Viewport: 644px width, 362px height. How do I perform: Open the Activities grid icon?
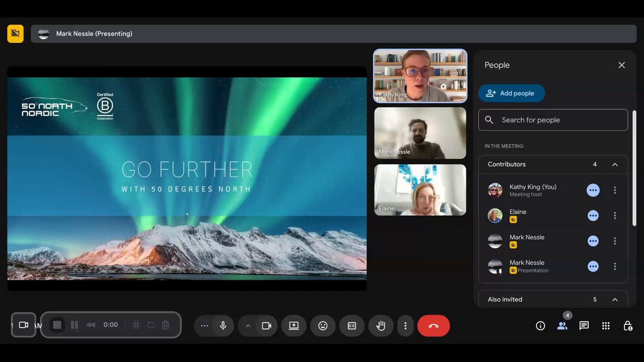click(x=606, y=326)
